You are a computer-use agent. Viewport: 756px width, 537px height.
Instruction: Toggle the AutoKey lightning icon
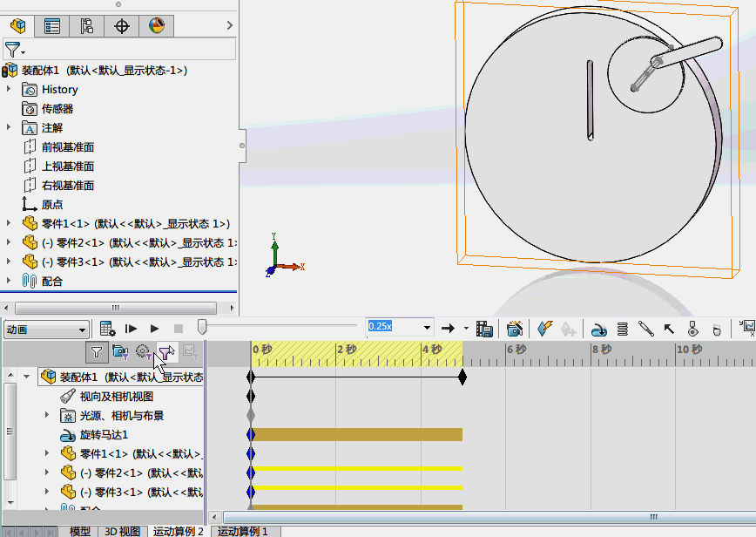click(545, 329)
